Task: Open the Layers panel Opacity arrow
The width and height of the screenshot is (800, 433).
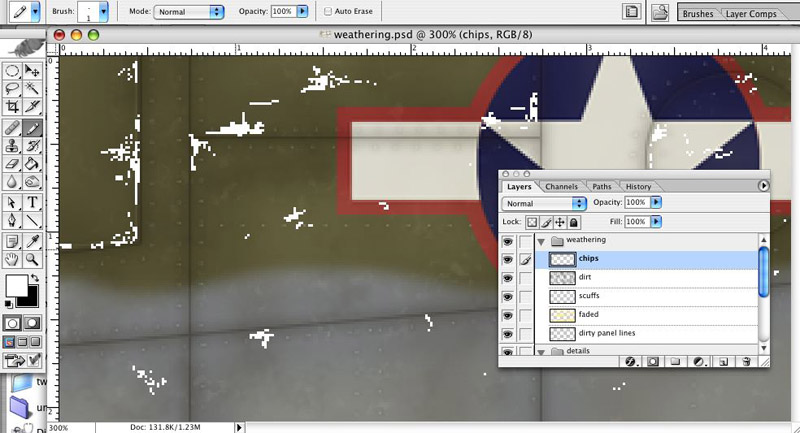Action: tap(656, 202)
